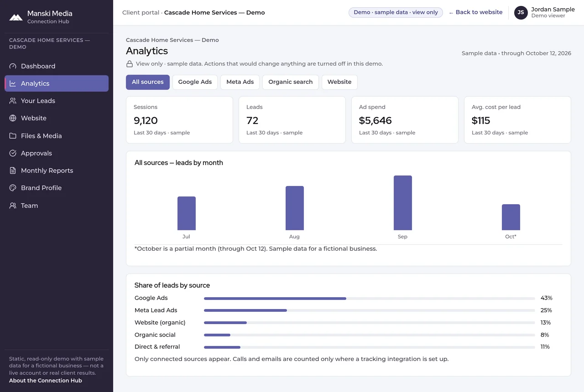Image resolution: width=584 pixels, height=392 pixels.
Task: Click 'Sample data · through October 12, 2026' text
Action: 516,53
